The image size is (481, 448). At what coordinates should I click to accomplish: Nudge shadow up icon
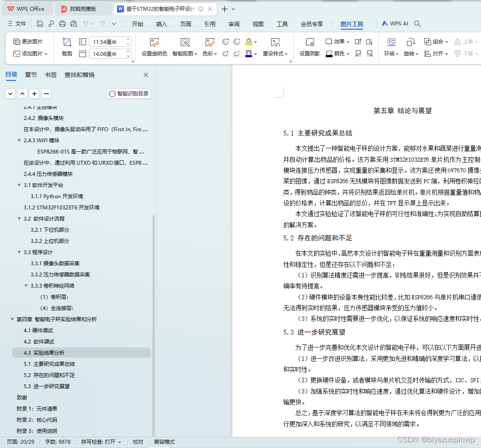(x=358, y=41)
